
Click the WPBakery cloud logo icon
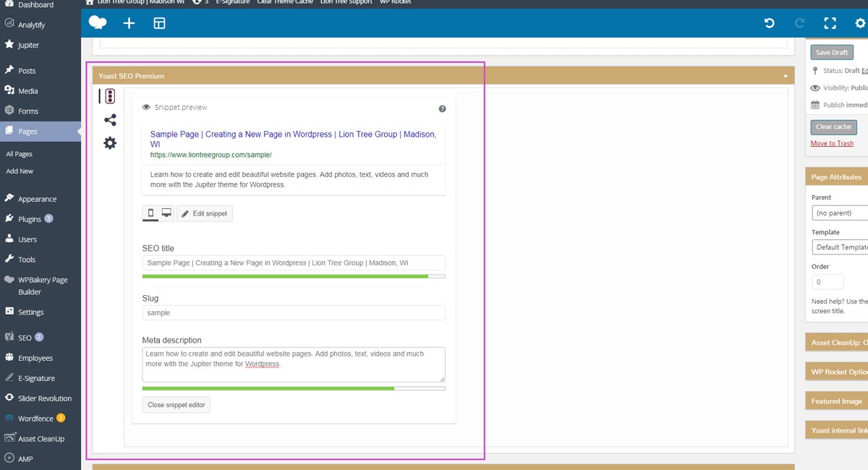point(98,23)
